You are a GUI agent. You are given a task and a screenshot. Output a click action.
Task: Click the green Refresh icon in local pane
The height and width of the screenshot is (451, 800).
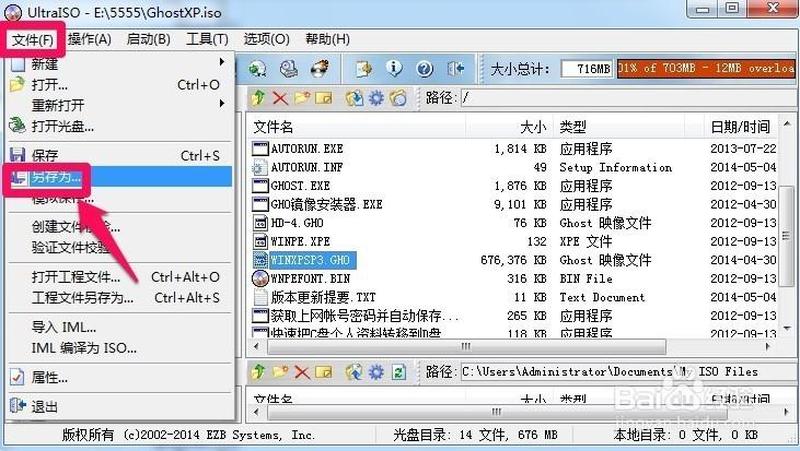398,372
